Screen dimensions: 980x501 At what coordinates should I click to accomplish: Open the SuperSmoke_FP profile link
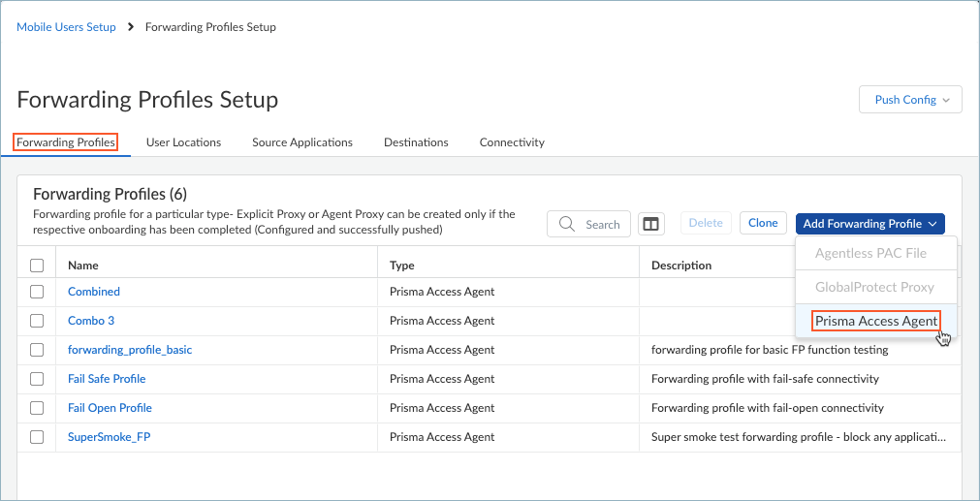[x=110, y=437]
